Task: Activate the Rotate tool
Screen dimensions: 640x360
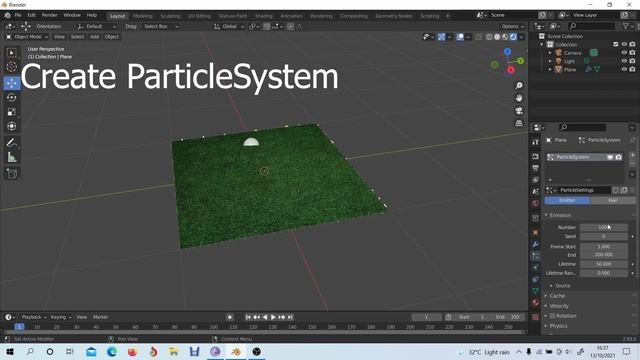Action: [x=11, y=98]
